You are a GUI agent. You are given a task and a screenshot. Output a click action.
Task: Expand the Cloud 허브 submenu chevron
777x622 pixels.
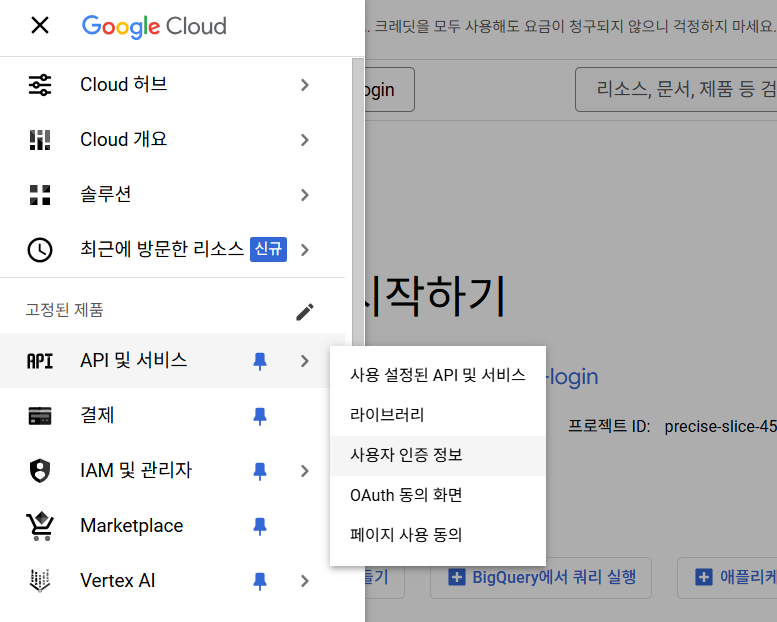point(305,85)
